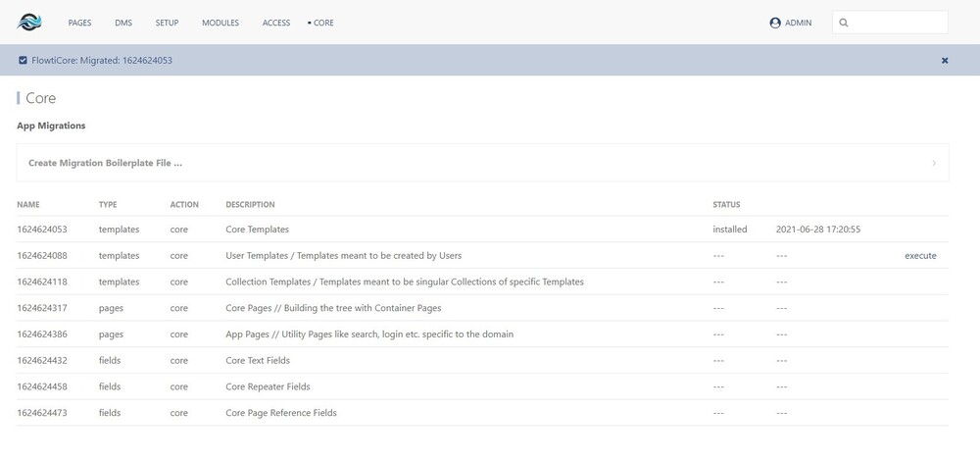Select the Core Repeater Fields row
980x462 pixels.
[268, 386]
